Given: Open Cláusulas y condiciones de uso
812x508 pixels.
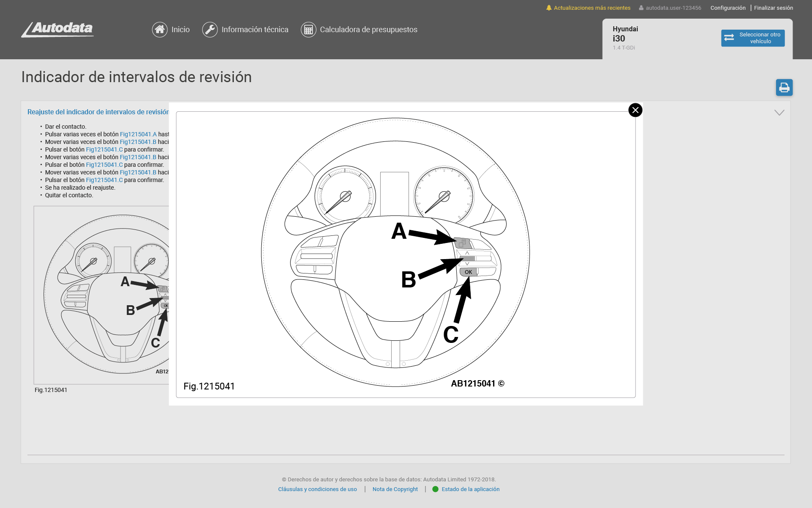Looking at the screenshot, I should [x=317, y=489].
